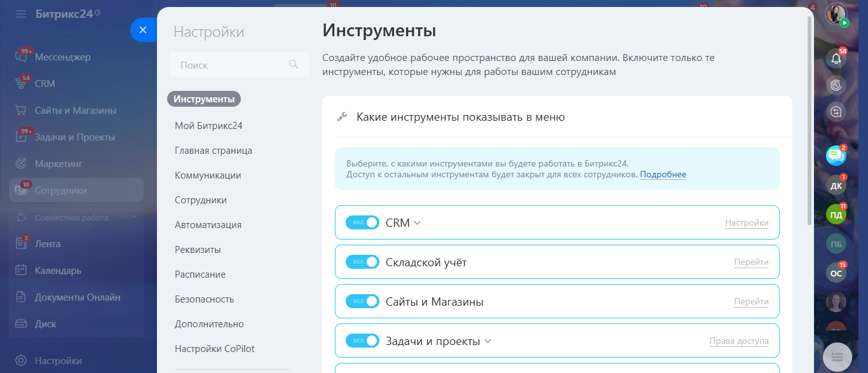Click the clock icon beside the Битрикс24 logo
Viewport: 868px width, 373px height.
coord(97,13)
